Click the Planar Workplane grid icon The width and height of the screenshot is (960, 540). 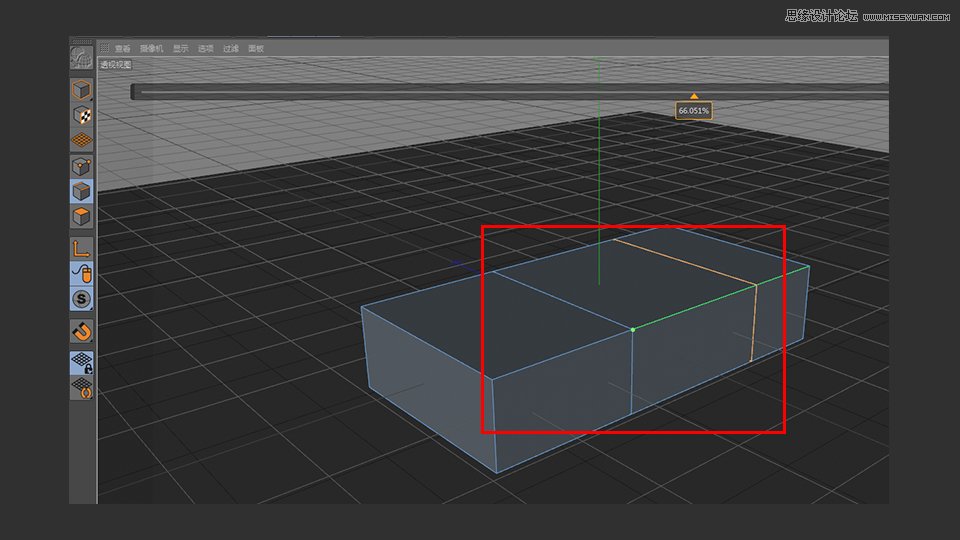[81, 388]
